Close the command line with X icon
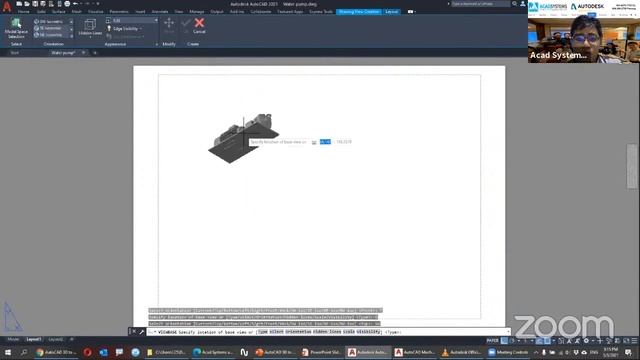The height and width of the screenshot is (360, 640). tap(134, 332)
